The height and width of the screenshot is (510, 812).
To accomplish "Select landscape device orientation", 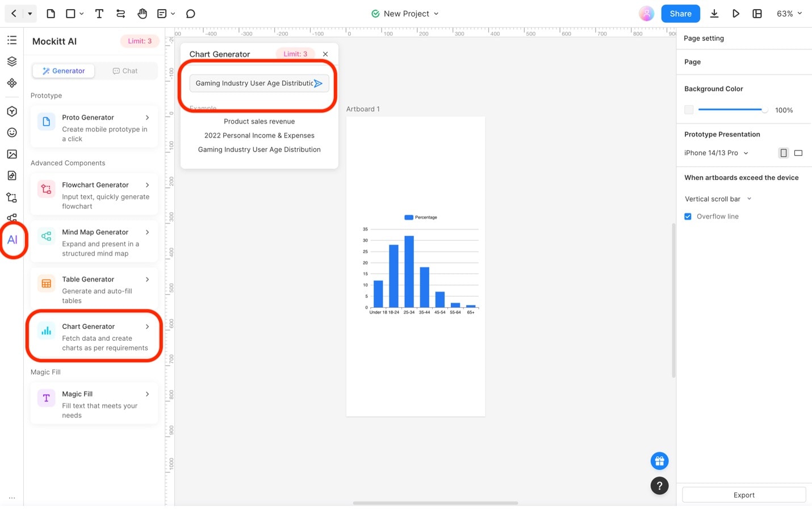I will 798,153.
